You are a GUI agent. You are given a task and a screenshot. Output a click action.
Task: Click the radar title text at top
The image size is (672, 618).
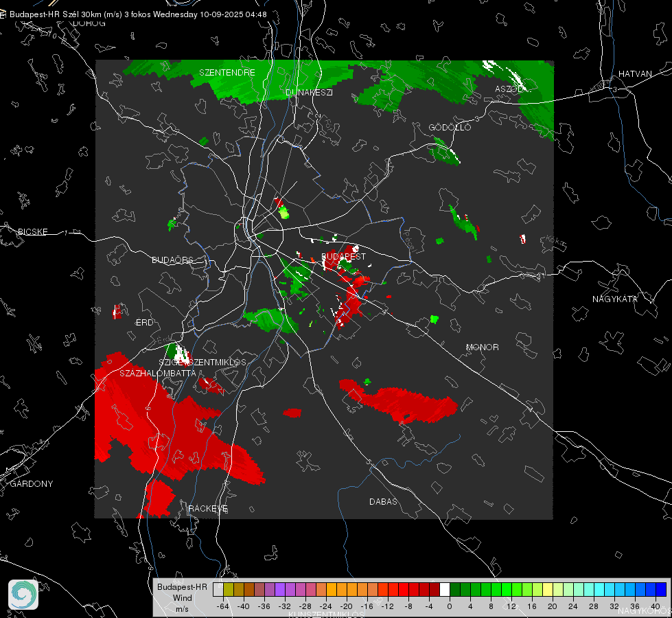[x=138, y=14]
